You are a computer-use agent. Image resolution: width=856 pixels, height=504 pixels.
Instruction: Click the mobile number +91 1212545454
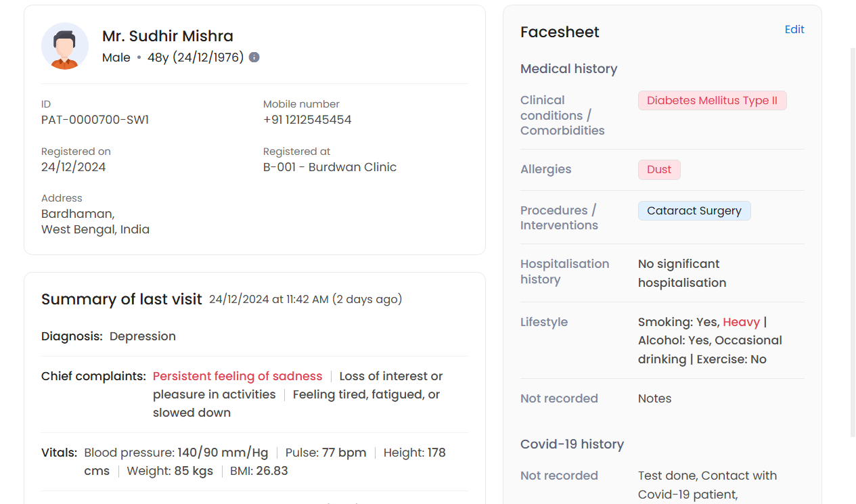pyautogui.click(x=307, y=120)
